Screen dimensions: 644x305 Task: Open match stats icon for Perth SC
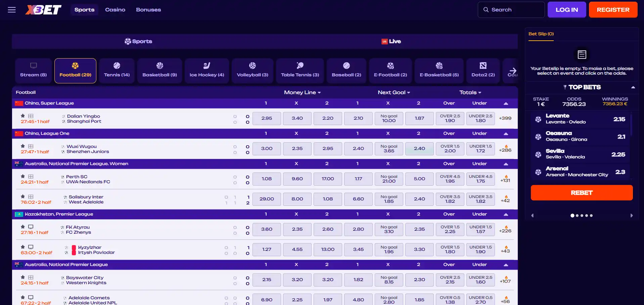[31, 177]
